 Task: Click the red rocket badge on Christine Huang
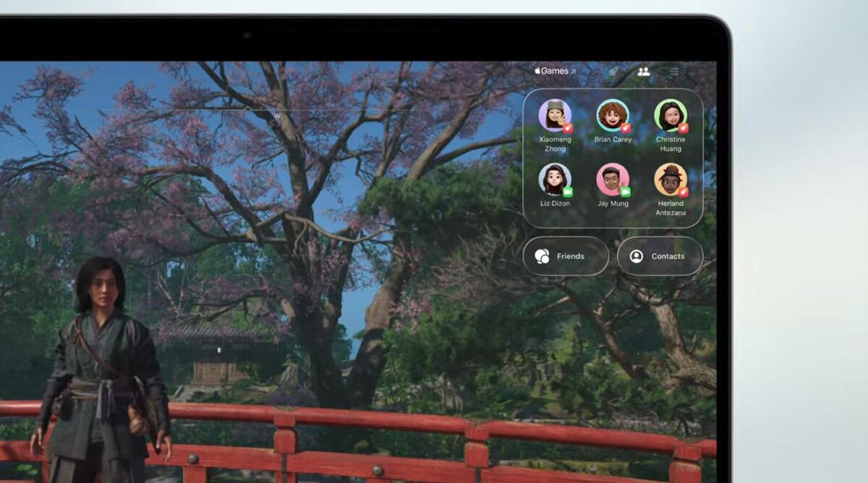pyautogui.click(x=684, y=128)
